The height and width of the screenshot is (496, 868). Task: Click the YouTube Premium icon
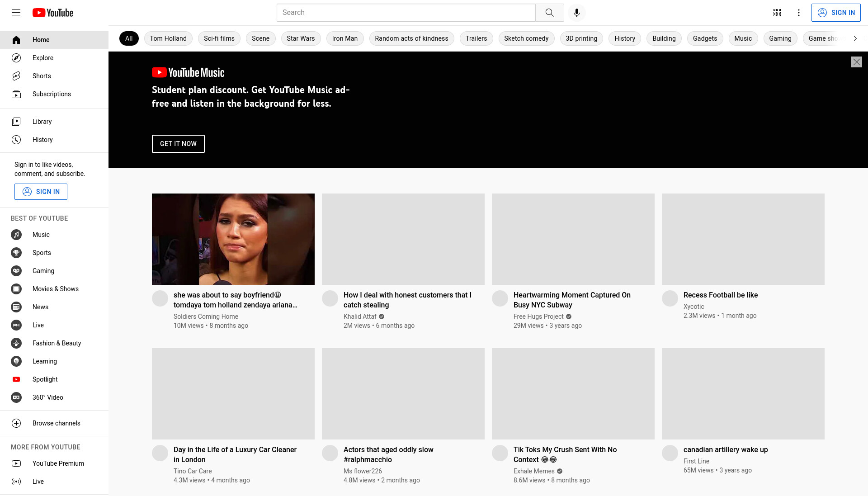(16, 463)
